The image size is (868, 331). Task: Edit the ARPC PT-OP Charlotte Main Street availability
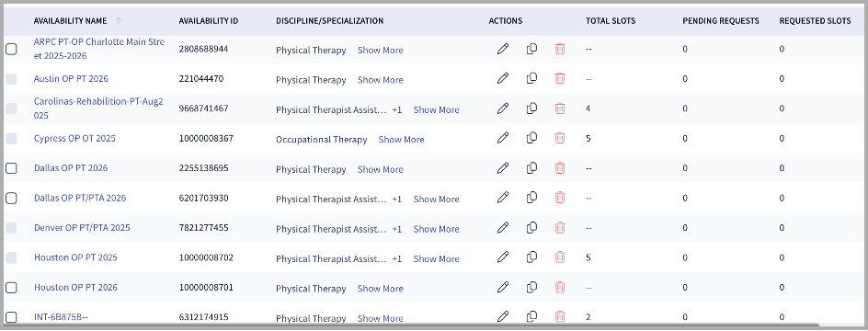point(503,49)
